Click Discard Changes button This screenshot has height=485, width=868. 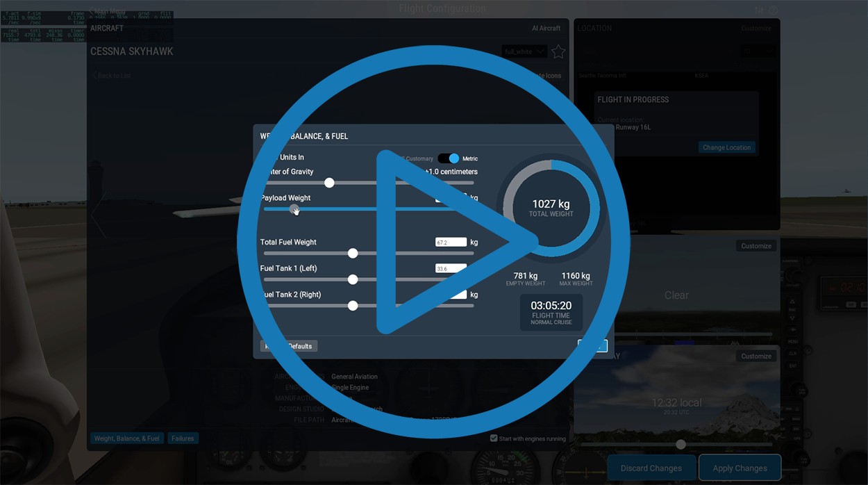click(651, 468)
